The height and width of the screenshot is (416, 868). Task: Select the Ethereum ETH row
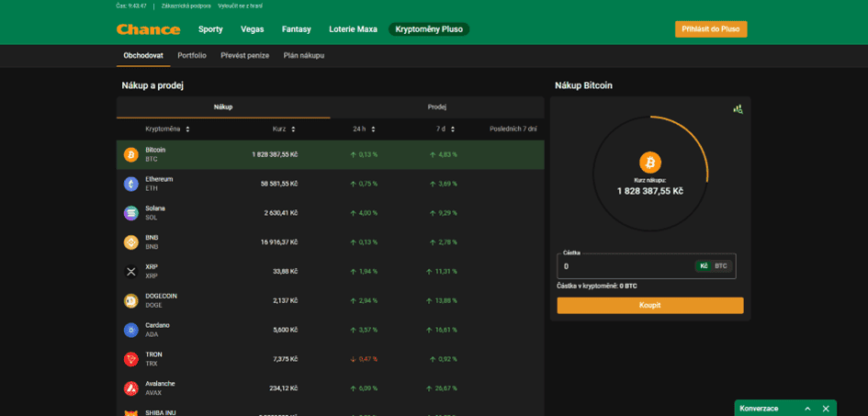point(331,184)
